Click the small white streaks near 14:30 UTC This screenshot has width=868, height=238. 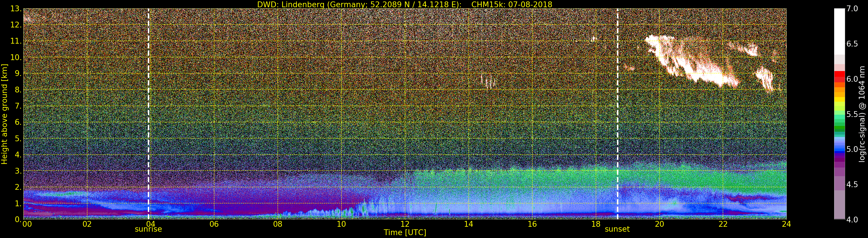point(488,81)
